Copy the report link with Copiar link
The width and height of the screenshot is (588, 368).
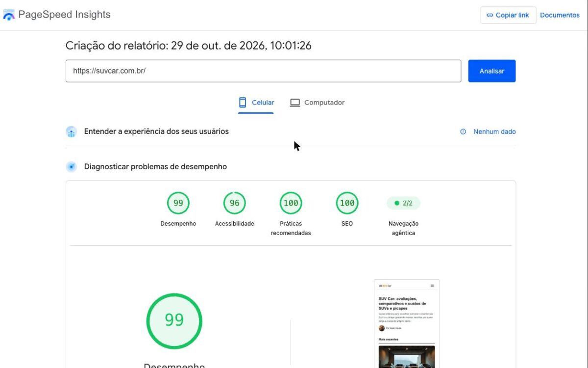[508, 15]
